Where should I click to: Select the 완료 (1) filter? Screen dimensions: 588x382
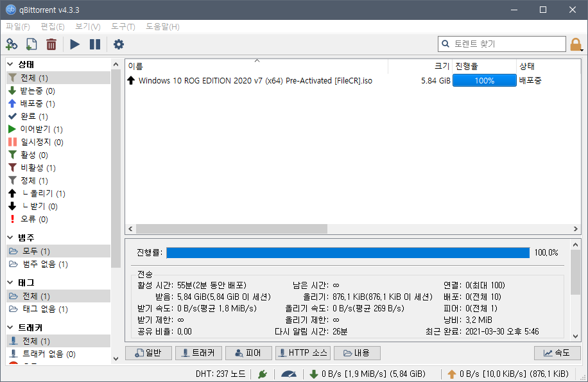pos(58,116)
